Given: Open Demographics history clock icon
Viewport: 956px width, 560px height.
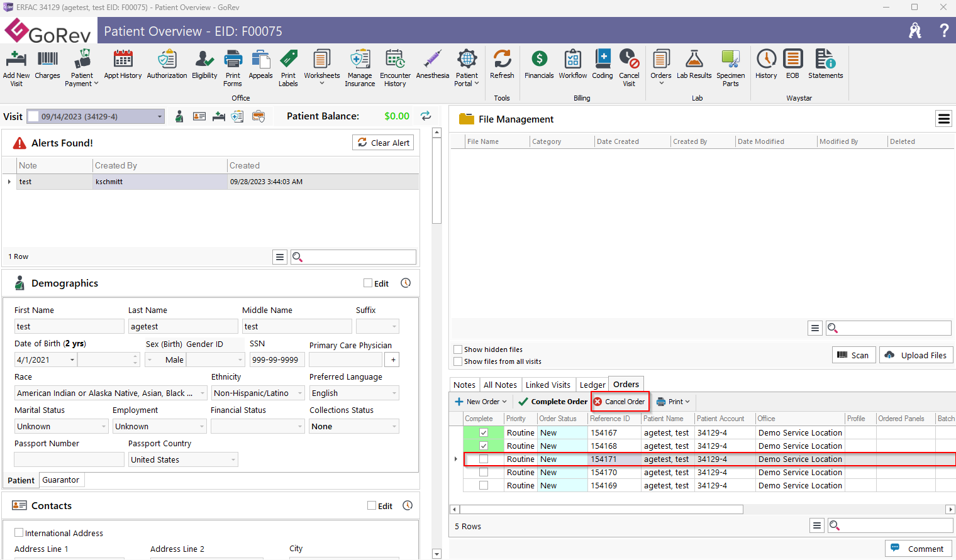Looking at the screenshot, I should 406,283.
